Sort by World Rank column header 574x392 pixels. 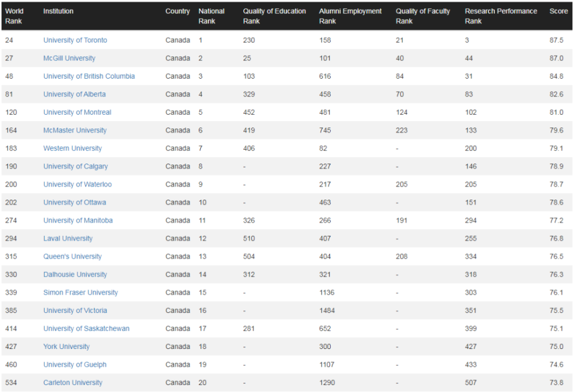(x=14, y=16)
